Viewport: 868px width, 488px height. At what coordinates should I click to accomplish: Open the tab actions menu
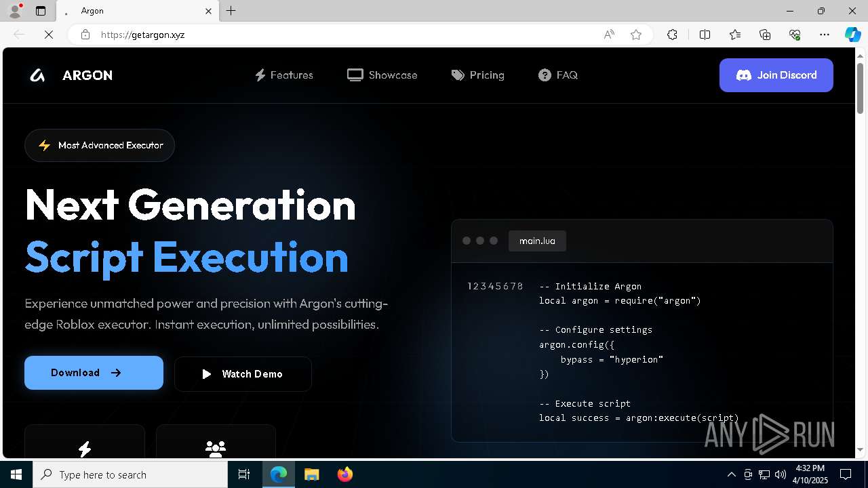41,11
